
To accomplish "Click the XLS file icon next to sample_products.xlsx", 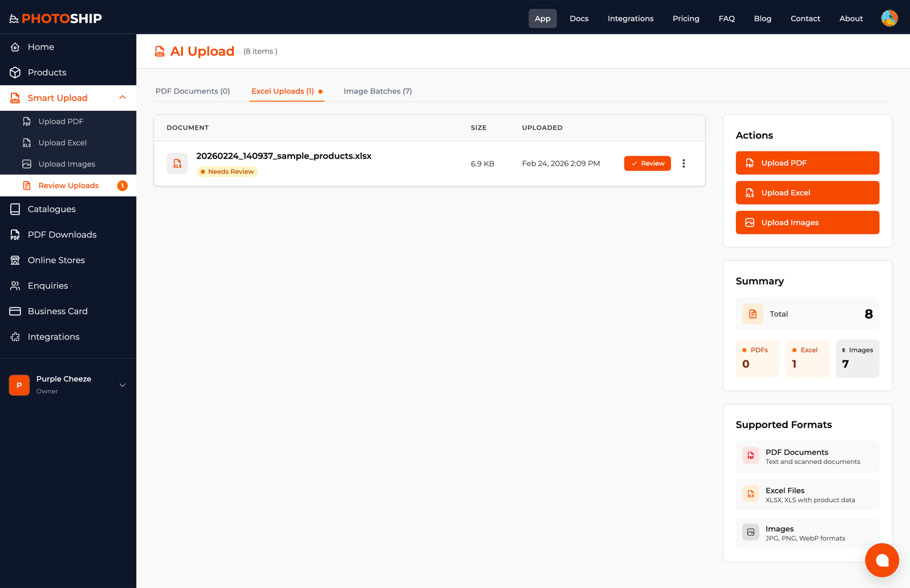I will coord(177,163).
